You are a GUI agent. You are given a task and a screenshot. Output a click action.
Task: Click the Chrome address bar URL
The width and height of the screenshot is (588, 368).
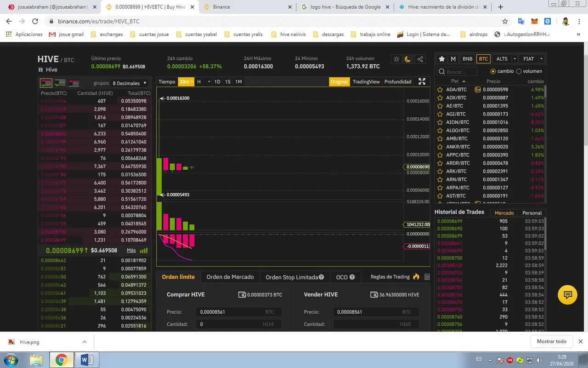click(98, 22)
